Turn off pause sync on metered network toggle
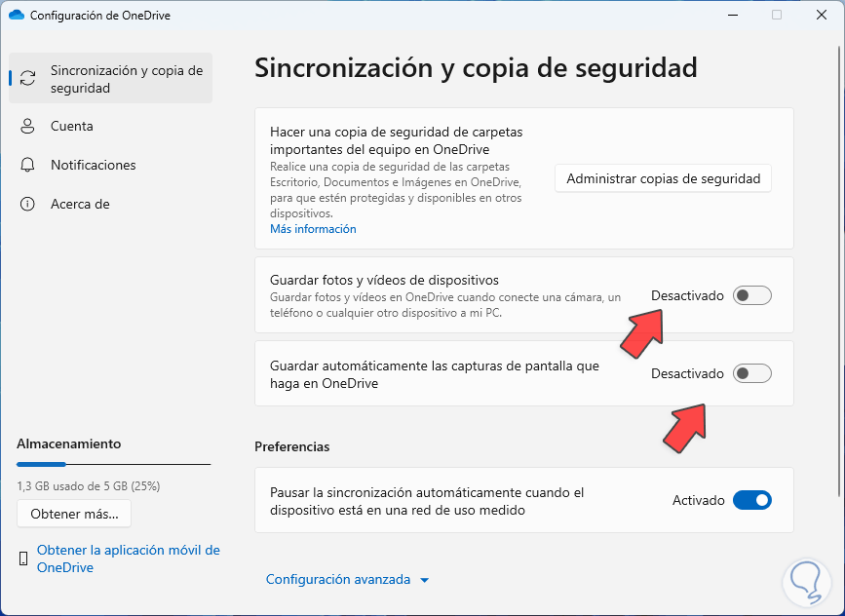Image resolution: width=845 pixels, height=616 pixels. [752, 500]
